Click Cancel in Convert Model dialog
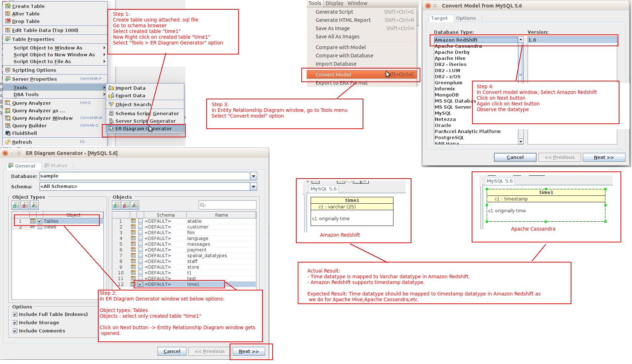 tap(515, 157)
